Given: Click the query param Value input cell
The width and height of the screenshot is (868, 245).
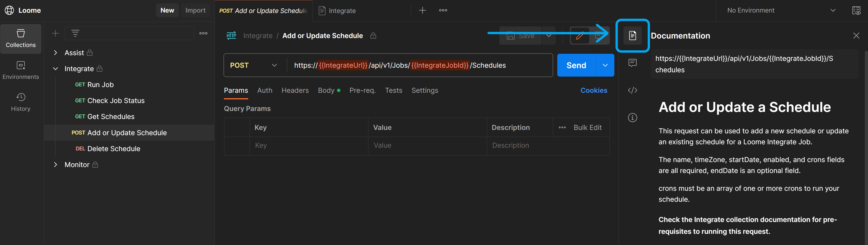Looking at the screenshot, I should pyautogui.click(x=427, y=145).
